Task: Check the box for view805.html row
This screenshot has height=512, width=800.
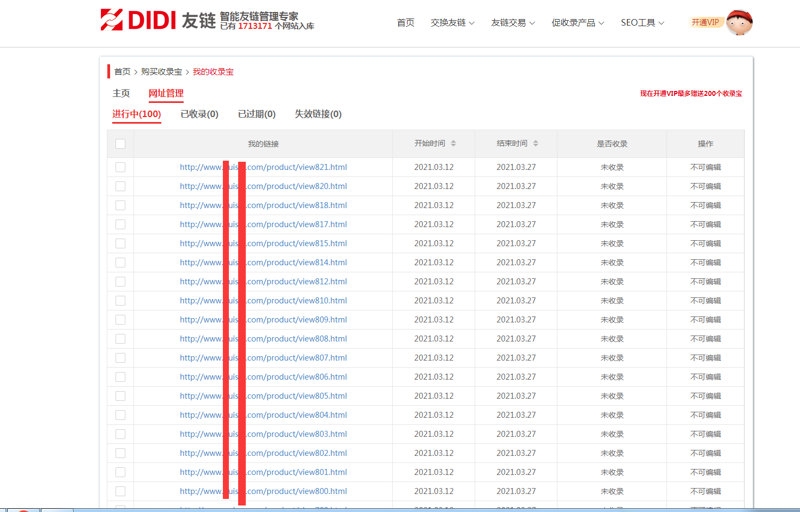Action: pyautogui.click(x=120, y=396)
